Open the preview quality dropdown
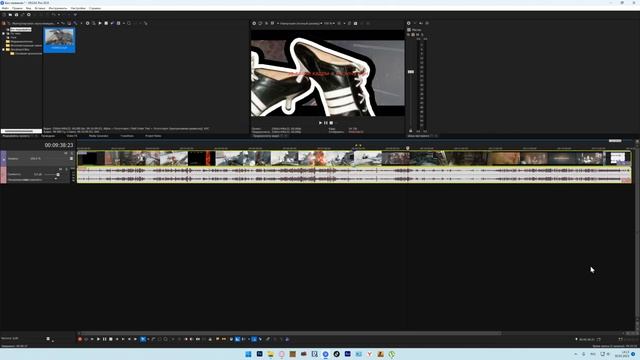 (300, 23)
